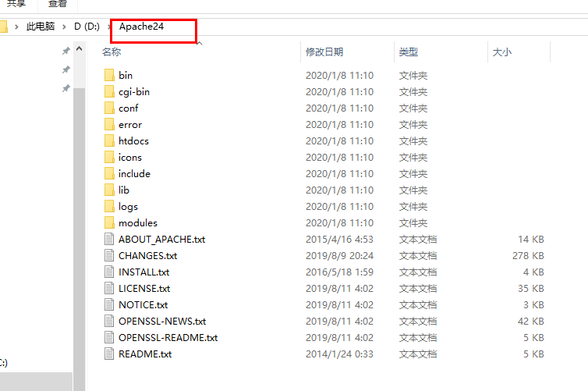
Task: Click the 文本文档 type of LICENSE.txt
Action: coord(418,288)
